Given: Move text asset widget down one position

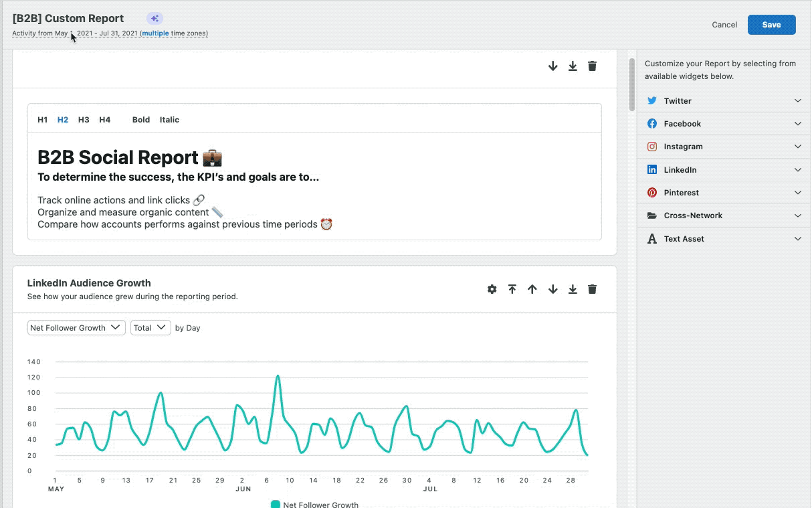Looking at the screenshot, I should [x=552, y=66].
